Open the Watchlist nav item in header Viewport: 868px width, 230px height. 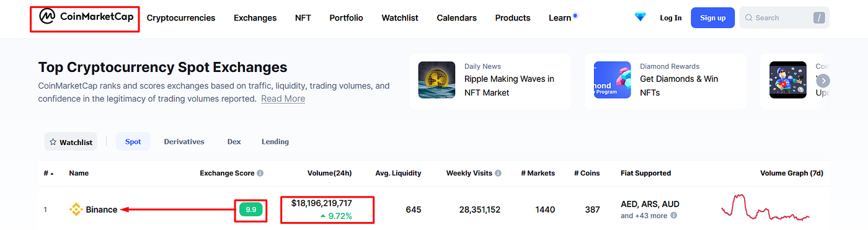pyautogui.click(x=400, y=18)
